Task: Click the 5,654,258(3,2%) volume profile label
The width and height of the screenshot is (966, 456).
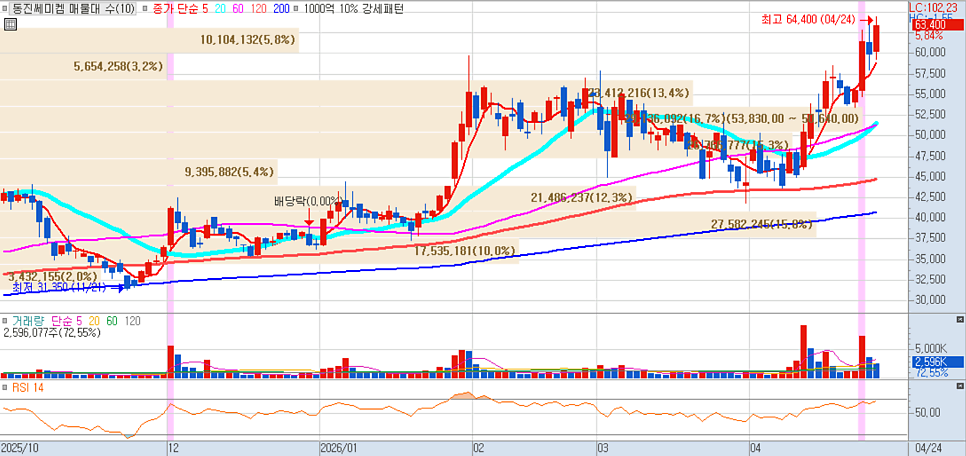Action: [118, 66]
